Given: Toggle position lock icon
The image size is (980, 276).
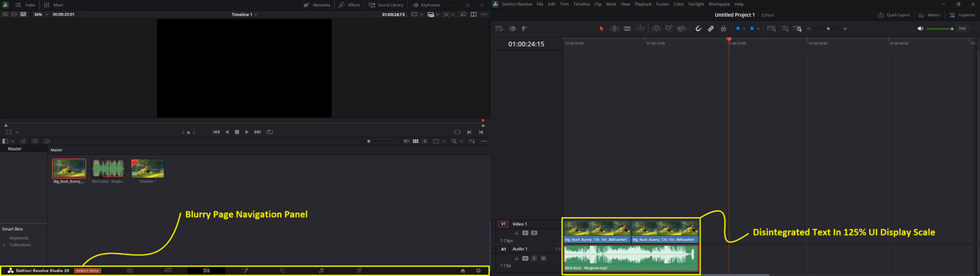Looking at the screenshot, I should [723, 28].
